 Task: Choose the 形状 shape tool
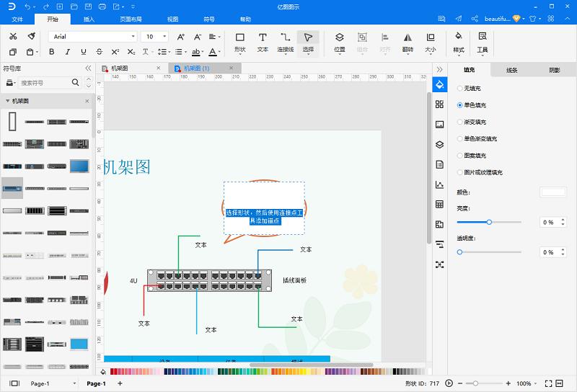pyautogui.click(x=240, y=42)
